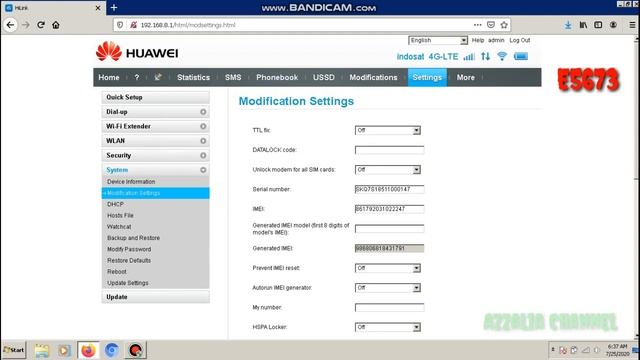The width and height of the screenshot is (640, 360).
Task: Bookmark page with star icon
Action: [504, 25]
